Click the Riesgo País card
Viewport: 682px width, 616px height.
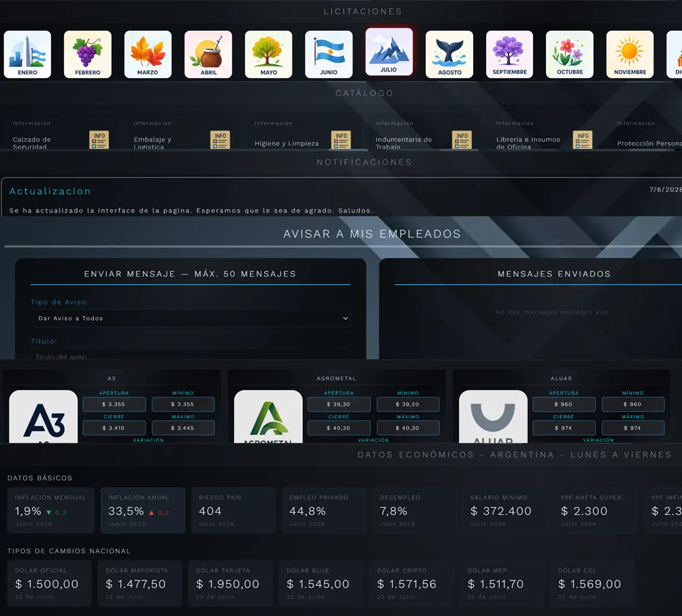coord(233,510)
